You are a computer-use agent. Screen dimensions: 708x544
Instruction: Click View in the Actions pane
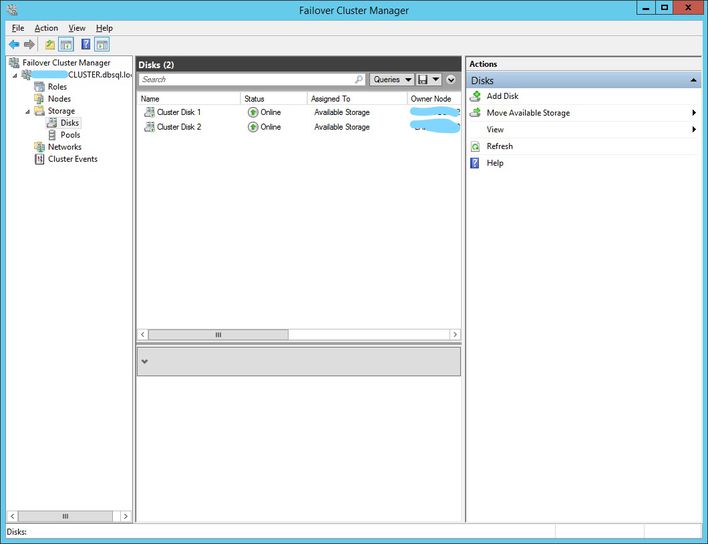(495, 130)
